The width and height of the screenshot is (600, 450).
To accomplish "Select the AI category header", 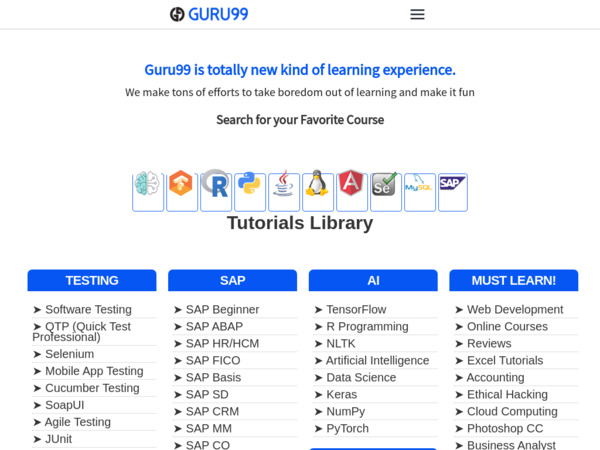I will [373, 280].
